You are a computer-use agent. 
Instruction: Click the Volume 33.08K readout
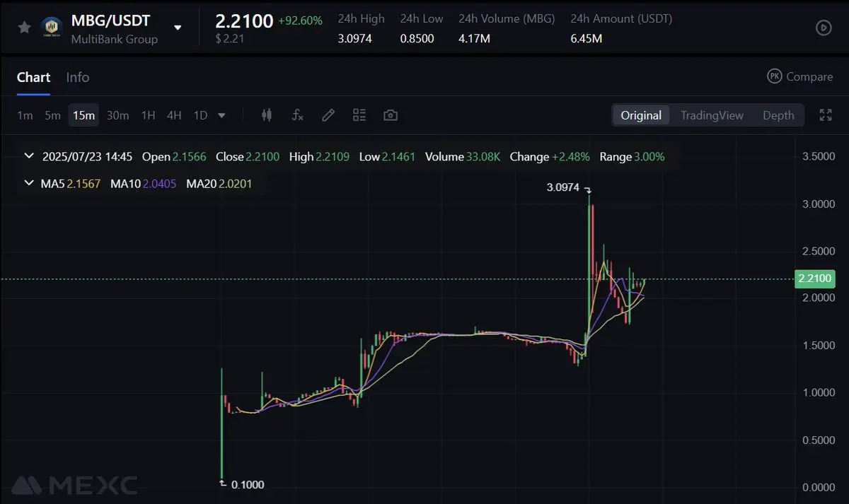tap(463, 156)
